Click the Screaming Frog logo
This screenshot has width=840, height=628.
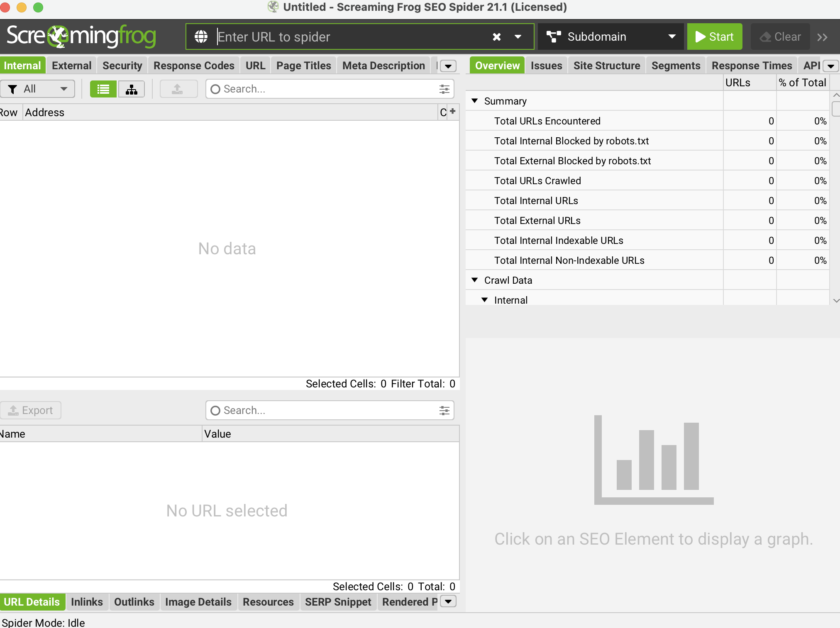click(x=81, y=37)
